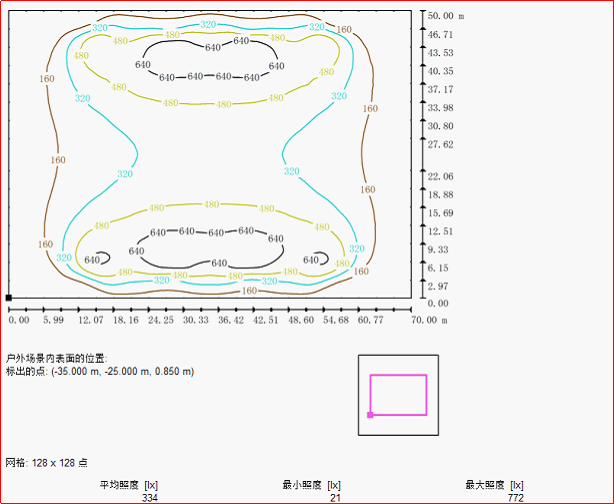Click the small magenta marker in the thumbnail

pos(371,413)
